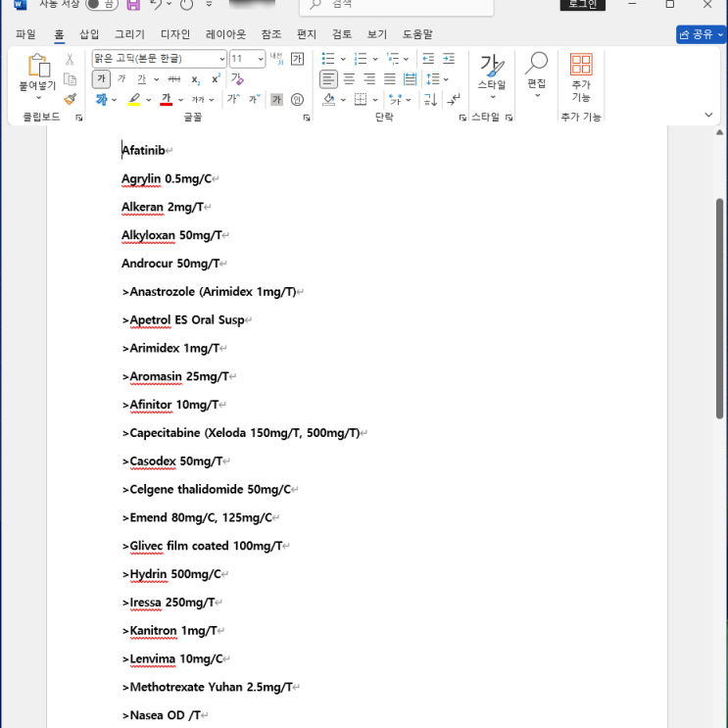Sort text icon
This screenshot has height=728, width=728.
431,99
